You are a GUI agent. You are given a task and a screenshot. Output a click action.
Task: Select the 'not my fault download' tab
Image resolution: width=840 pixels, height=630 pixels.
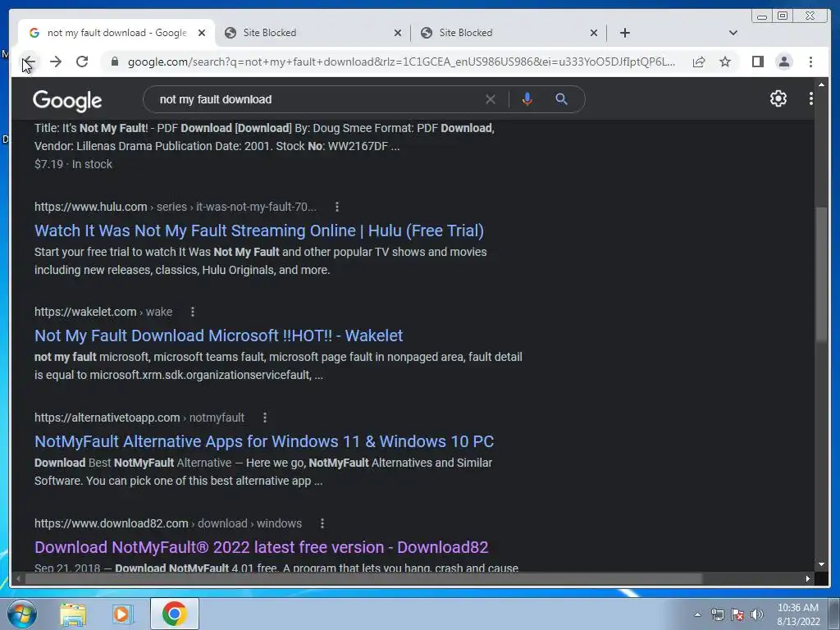116,33
